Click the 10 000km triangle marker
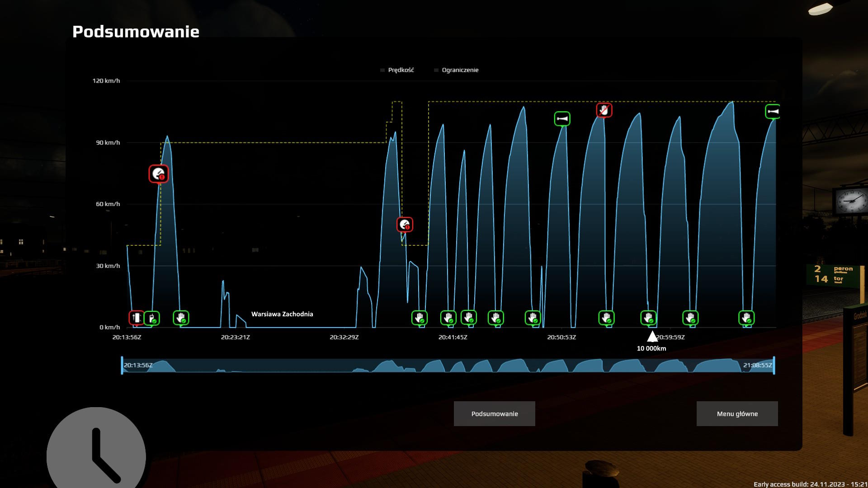This screenshot has width=868, height=488. click(x=652, y=337)
